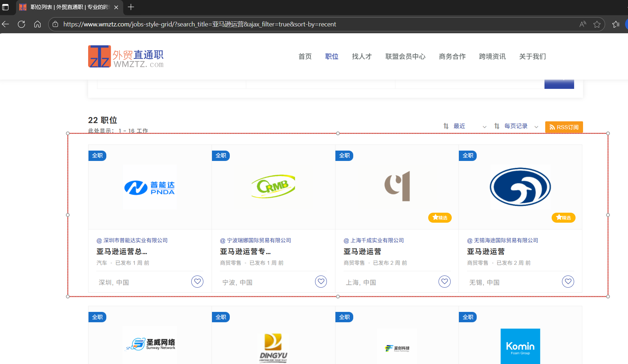Favorite the 无锡海途 job with heart icon
The image size is (628, 364).
click(568, 282)
